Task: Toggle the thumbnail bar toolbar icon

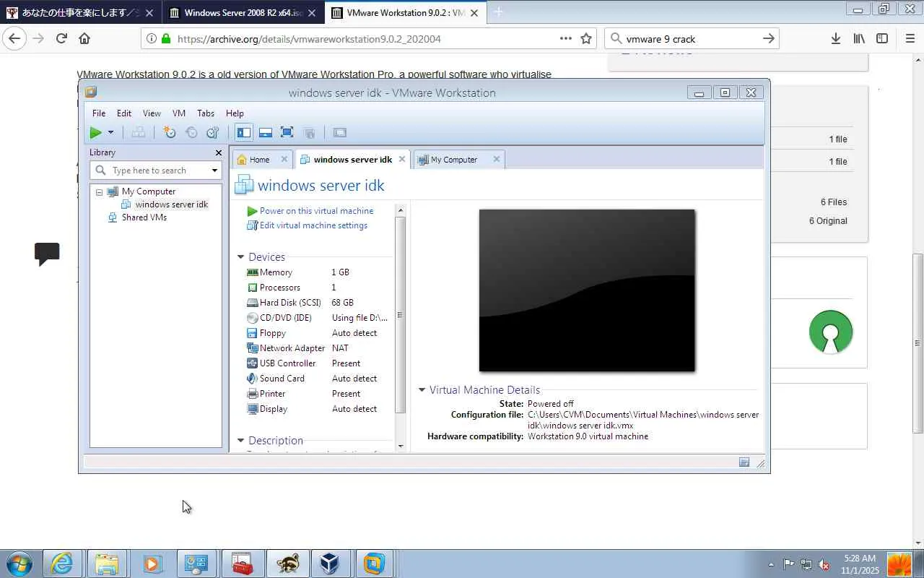Action: (265, 132)
